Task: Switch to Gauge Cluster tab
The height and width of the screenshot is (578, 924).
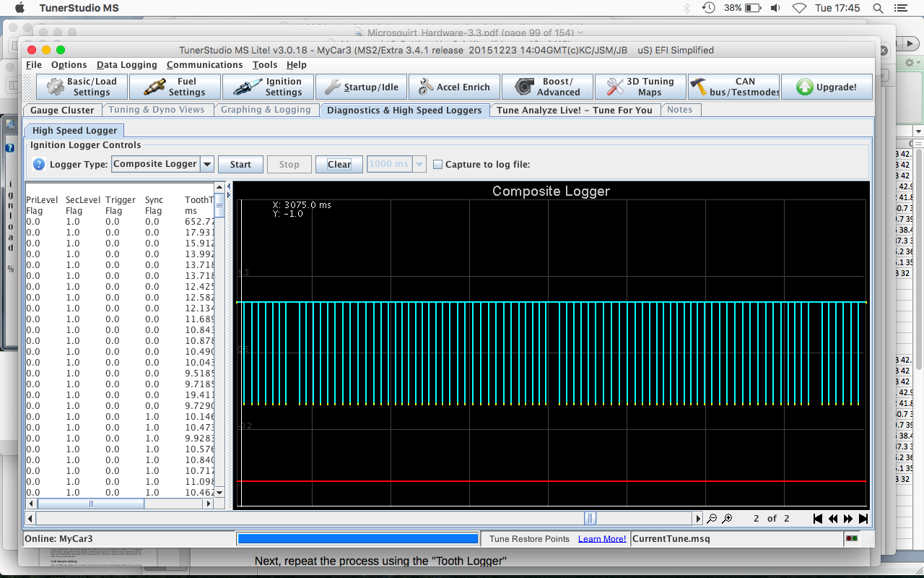Action: click(62, 110)
